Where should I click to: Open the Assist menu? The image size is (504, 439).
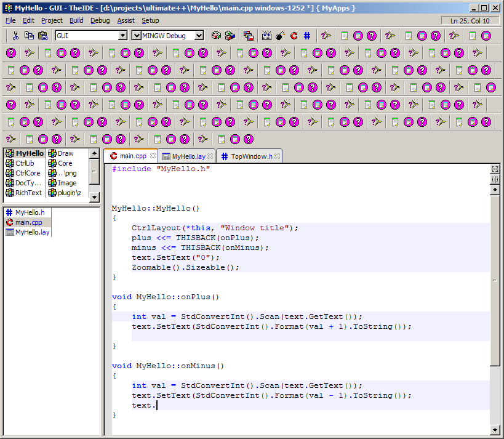point(126,20)
